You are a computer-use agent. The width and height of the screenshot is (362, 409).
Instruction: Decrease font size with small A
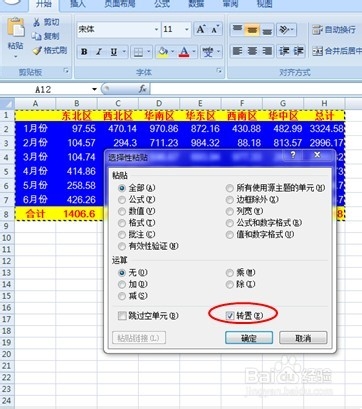pos(215,29)
